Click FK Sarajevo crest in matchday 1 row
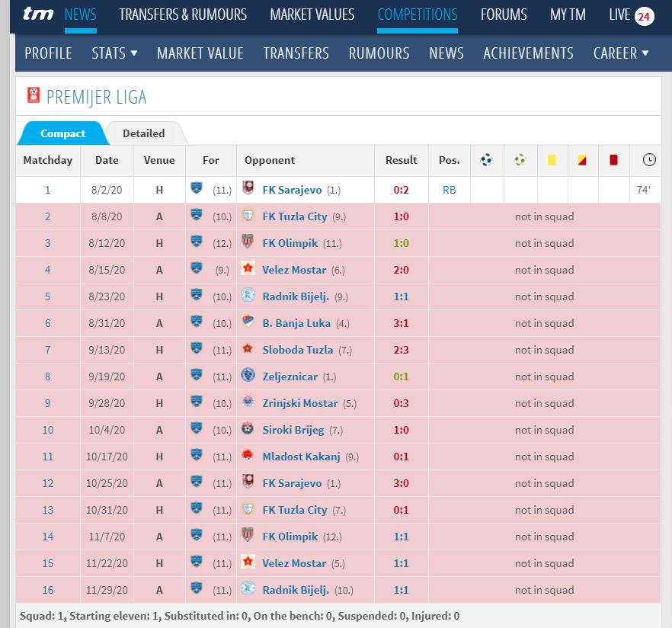The width and height of the screenshot is (672, 628). [248, 187]
